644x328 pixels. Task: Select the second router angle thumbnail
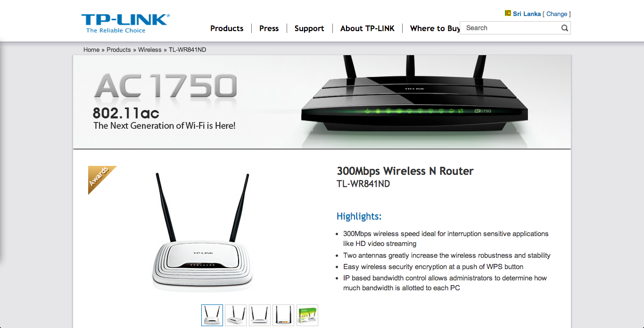(236, 315)
